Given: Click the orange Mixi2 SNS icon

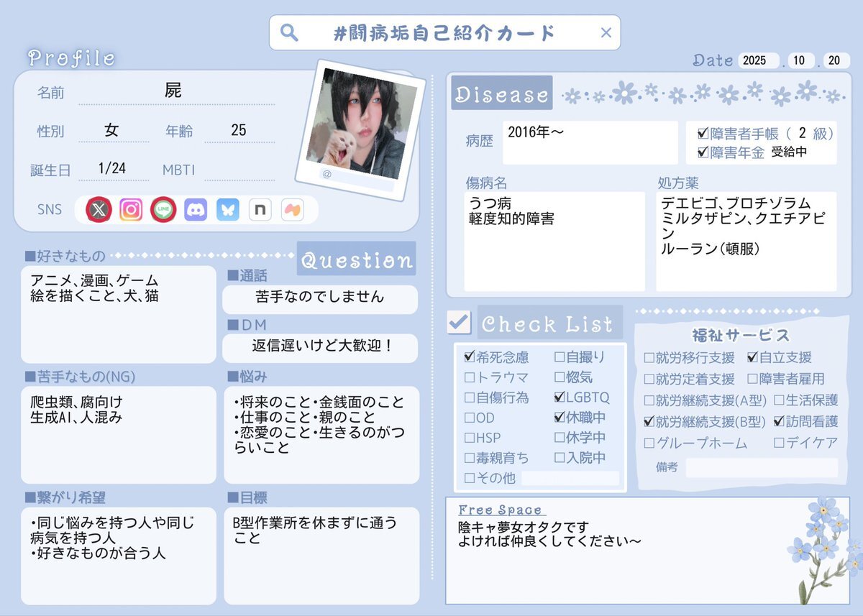Looking at the screenshot, I should click(292, 210).
